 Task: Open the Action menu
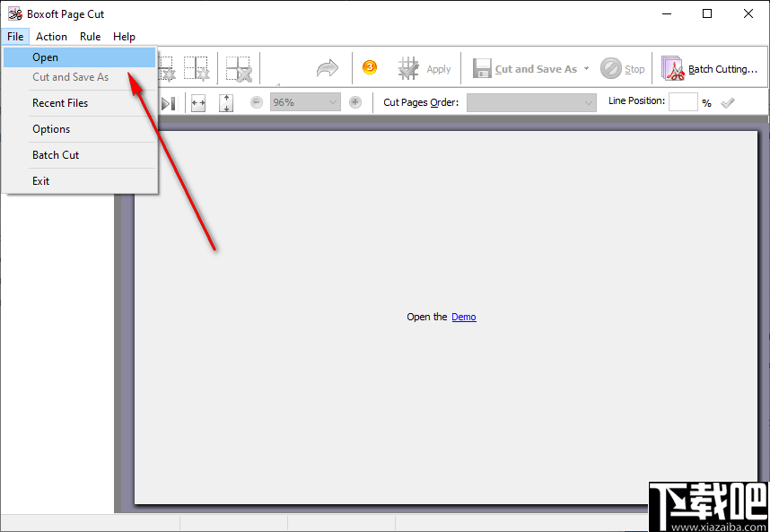click(51, 36)
